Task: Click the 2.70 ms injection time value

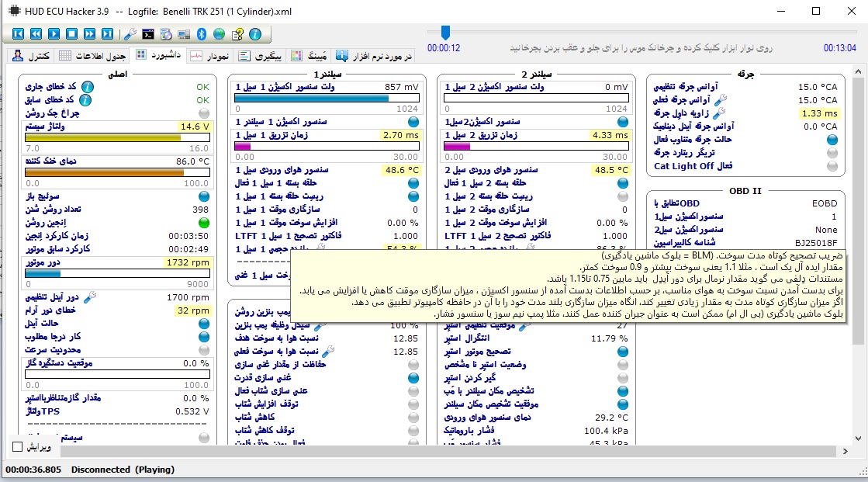Action: [x=401, y=135]
